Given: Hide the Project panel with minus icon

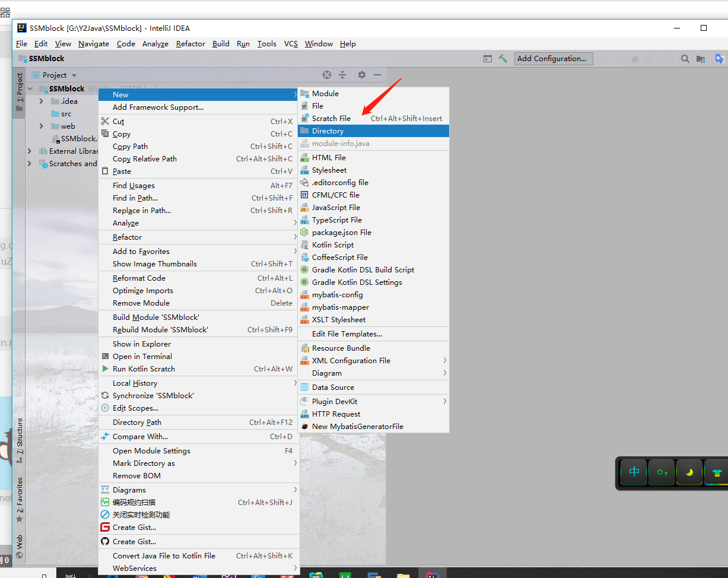Looking at the screenshot, I should point(377,75).
